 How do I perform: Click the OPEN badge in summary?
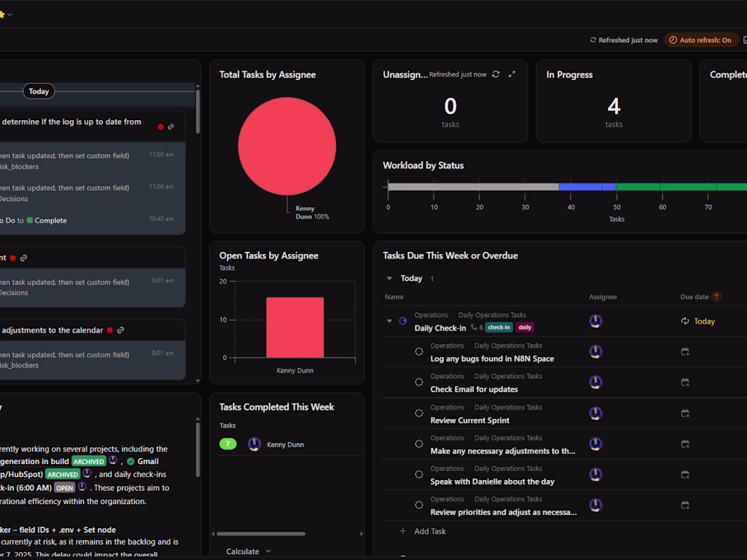65,488
